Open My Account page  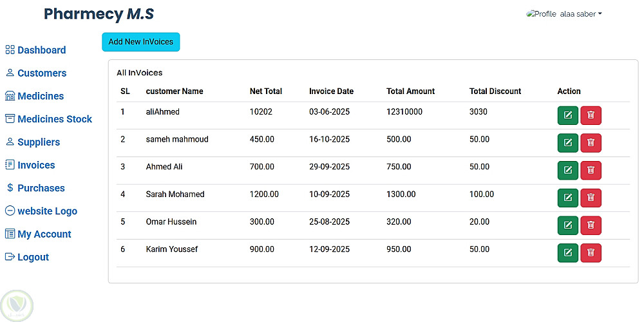tap(44, 234)
